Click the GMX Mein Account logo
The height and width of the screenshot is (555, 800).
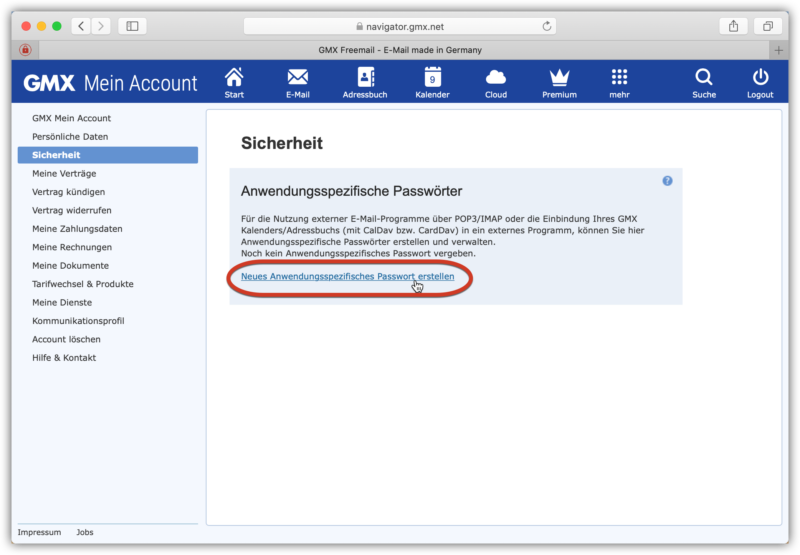click(x=110, y=83)
